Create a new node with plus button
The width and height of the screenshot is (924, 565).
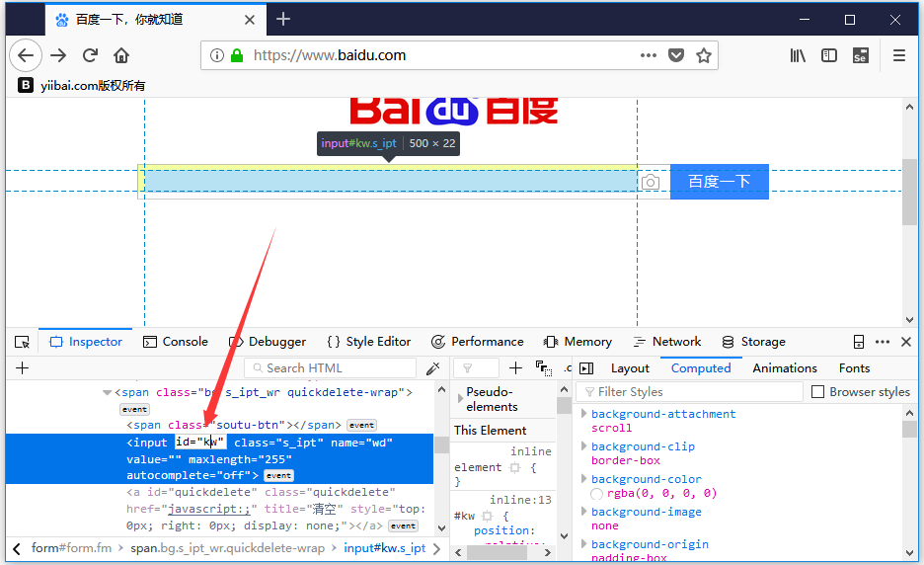pos(23,368)
